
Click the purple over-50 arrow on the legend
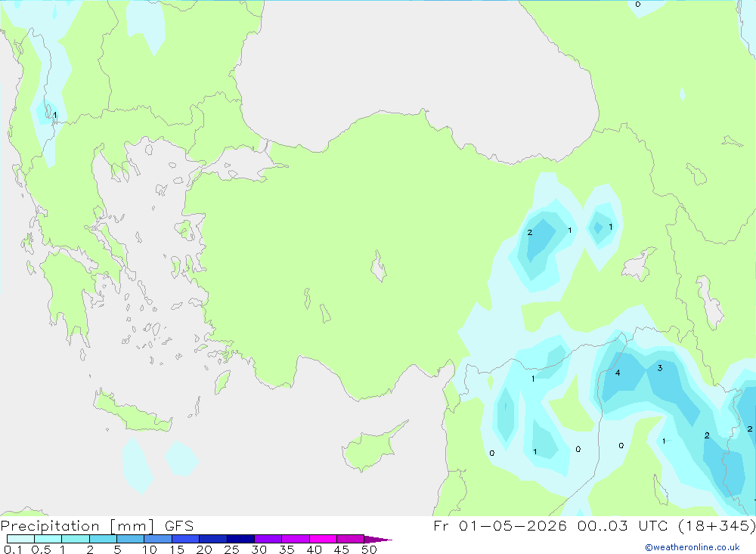coord(378,540)
